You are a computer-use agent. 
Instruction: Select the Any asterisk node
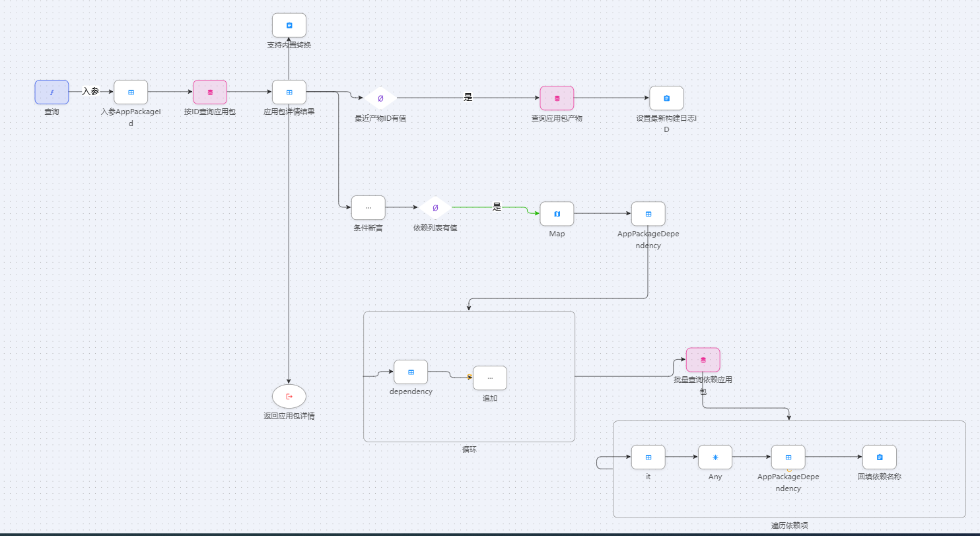click(x=715, y=457)
